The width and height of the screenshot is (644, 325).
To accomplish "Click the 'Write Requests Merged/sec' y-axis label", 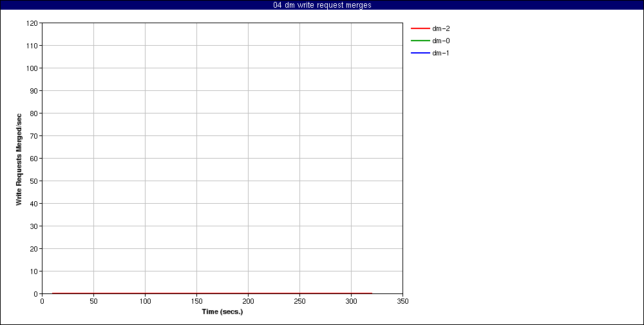I will click(x=19, y=159).
